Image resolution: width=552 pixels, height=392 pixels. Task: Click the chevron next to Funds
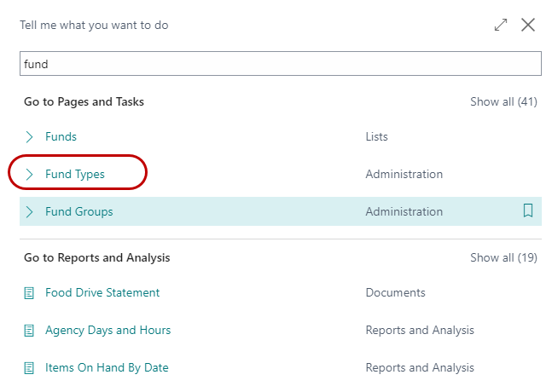(x=30, y=136)
